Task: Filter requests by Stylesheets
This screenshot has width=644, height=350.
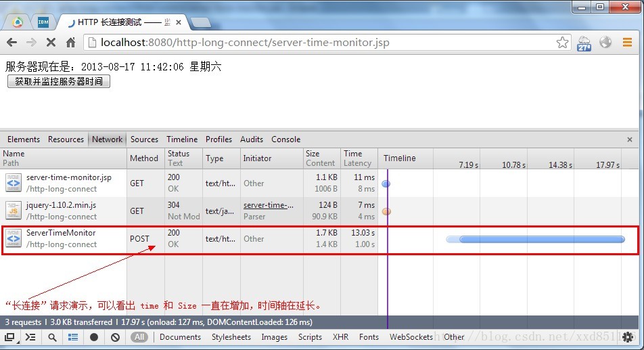Action: (231, 337)
